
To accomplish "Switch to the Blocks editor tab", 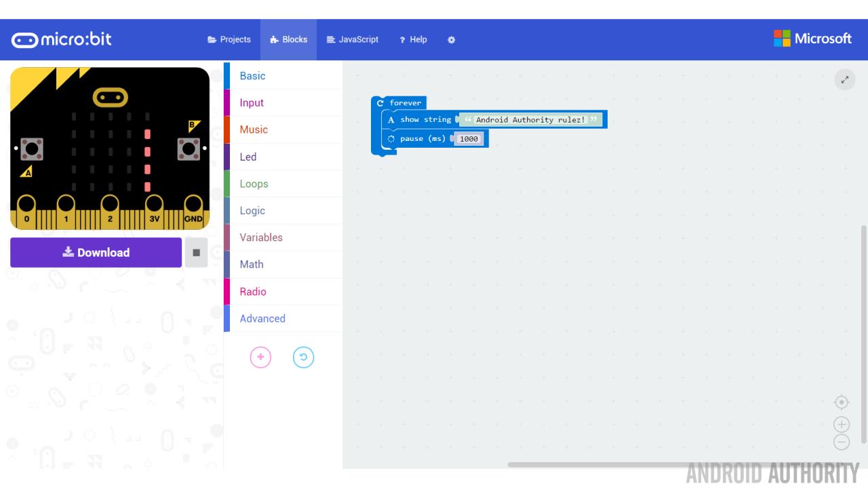I will [x=288, y=40].
